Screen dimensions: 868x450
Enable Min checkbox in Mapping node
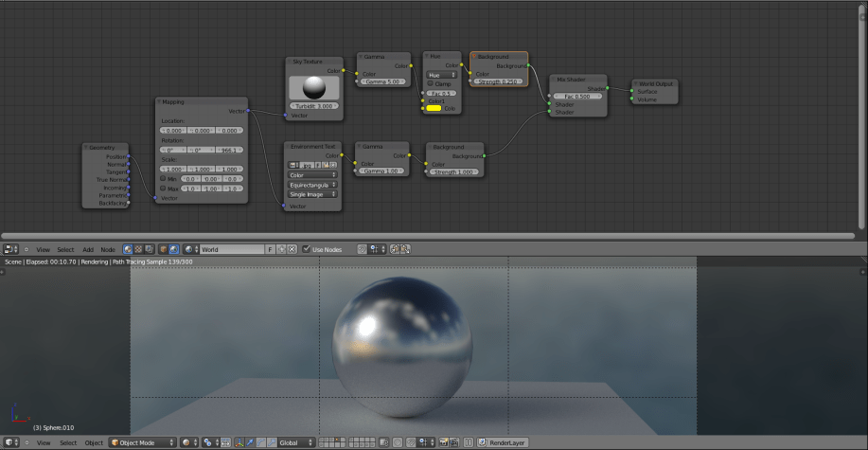click(163, 178)
